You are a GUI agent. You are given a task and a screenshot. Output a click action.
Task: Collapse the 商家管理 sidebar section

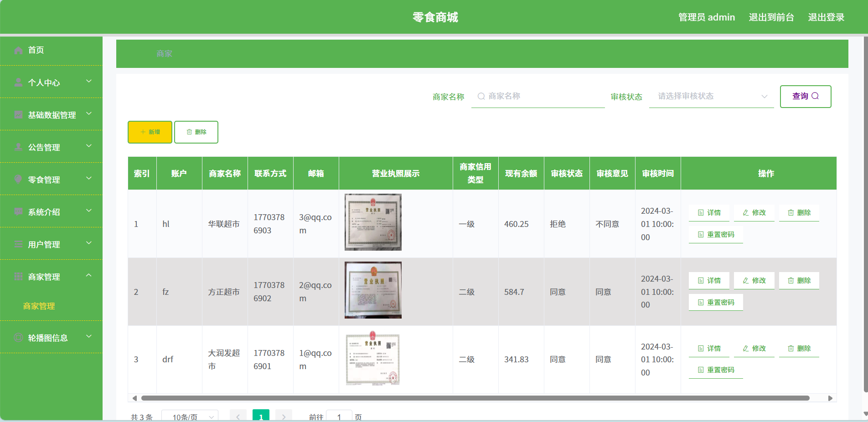88,276
